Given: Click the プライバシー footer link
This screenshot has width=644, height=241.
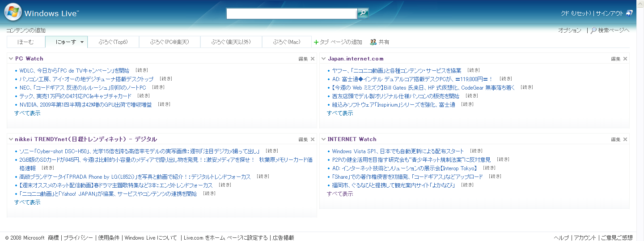Looking at the screenshot, I should pyautogui.click(x=78, y=237).
